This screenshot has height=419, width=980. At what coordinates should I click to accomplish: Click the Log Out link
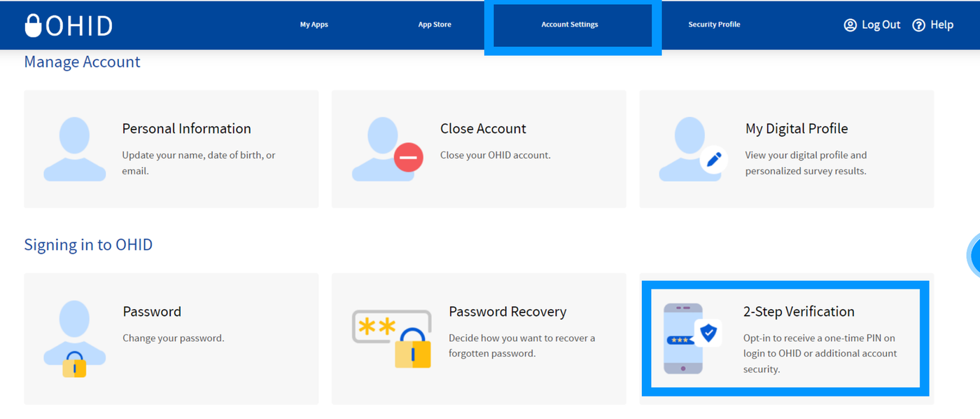click(881, 25)
